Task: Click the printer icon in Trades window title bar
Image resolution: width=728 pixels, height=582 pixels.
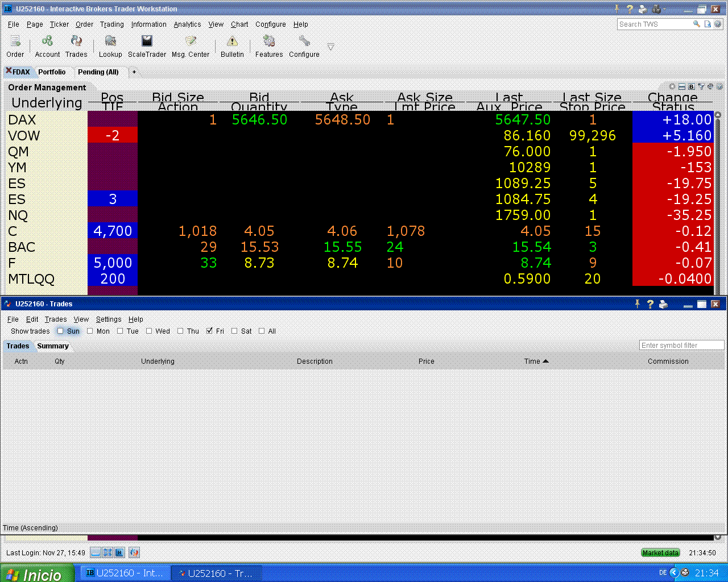Action: click(x=663, y=304)
